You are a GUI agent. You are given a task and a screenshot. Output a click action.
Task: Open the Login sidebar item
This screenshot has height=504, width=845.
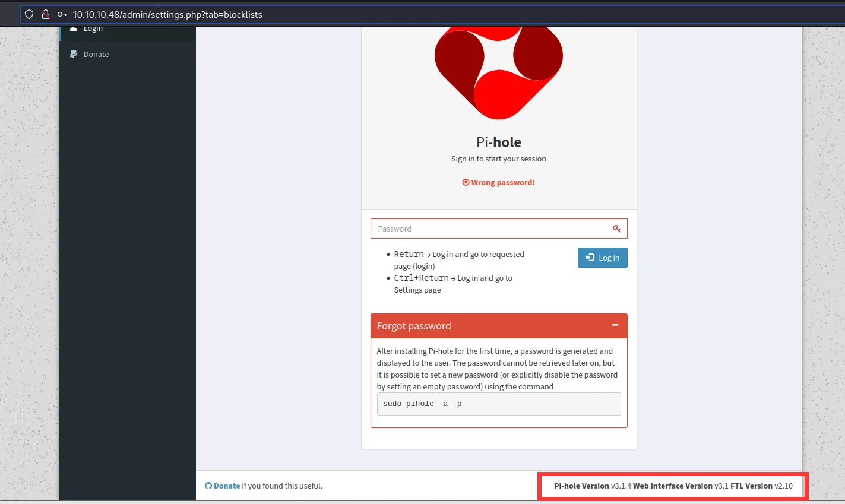pos(128,28)
